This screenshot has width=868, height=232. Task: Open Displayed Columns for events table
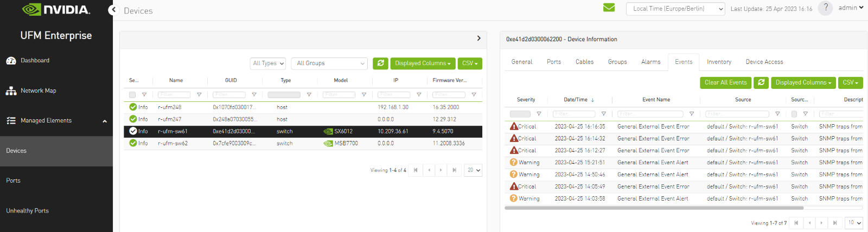tap(803, 82)
